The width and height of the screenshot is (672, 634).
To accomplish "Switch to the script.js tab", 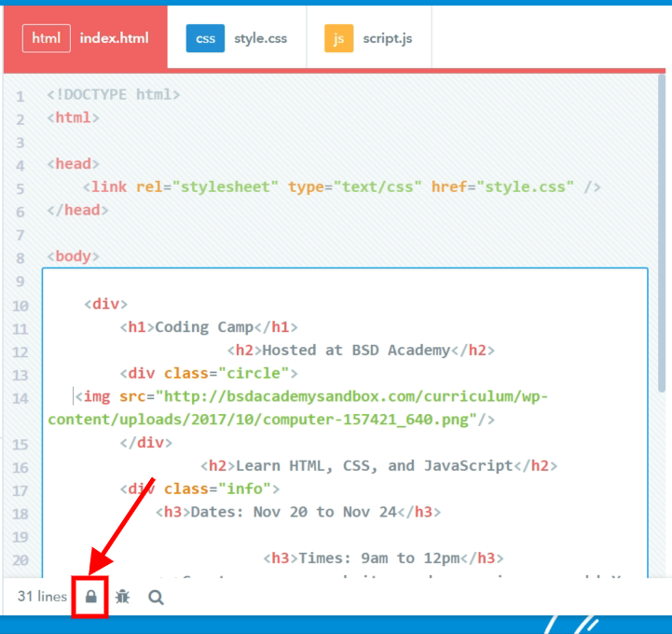I will 369,37.
